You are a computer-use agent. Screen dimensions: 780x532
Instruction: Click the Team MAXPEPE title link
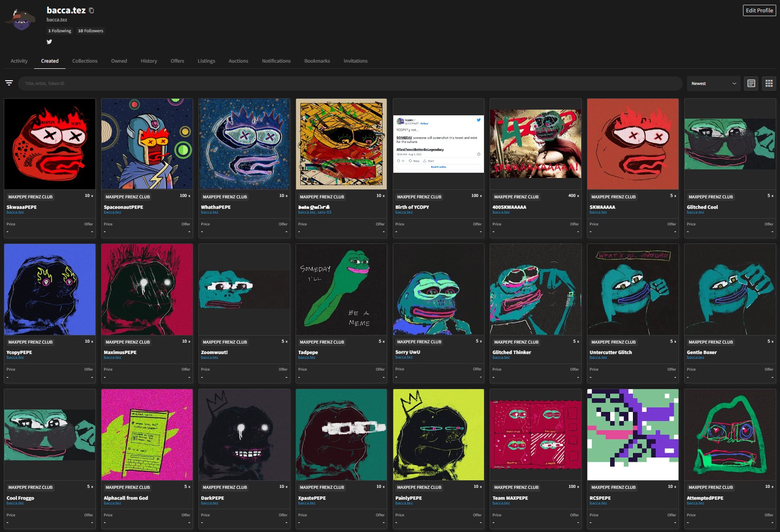tap(510, 498)
